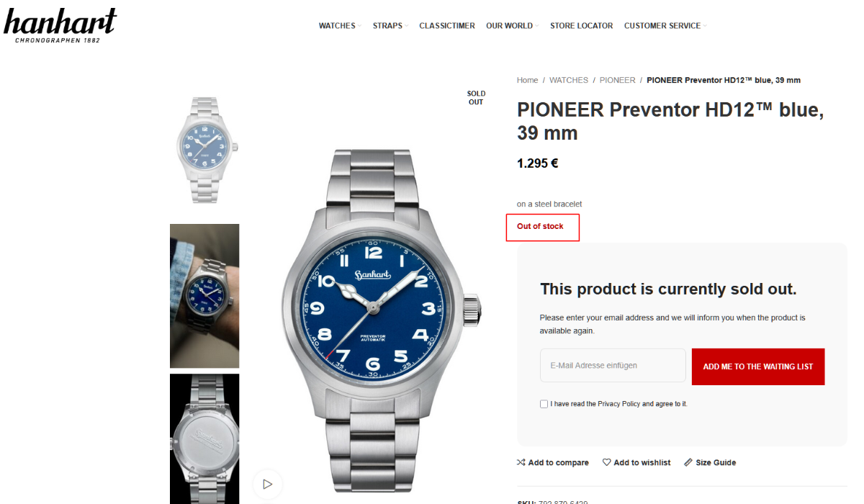Click ADD ME TO THE WAITING LIST

click(758, 366)
